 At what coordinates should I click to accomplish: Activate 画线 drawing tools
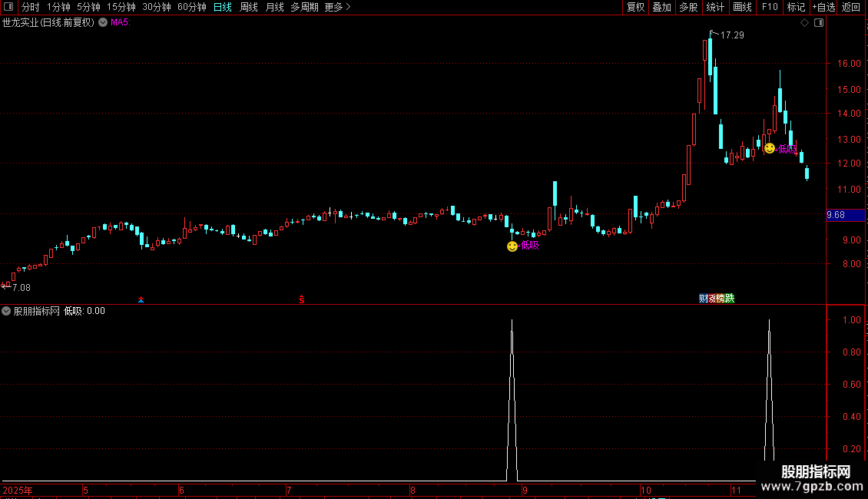point(742,7)
